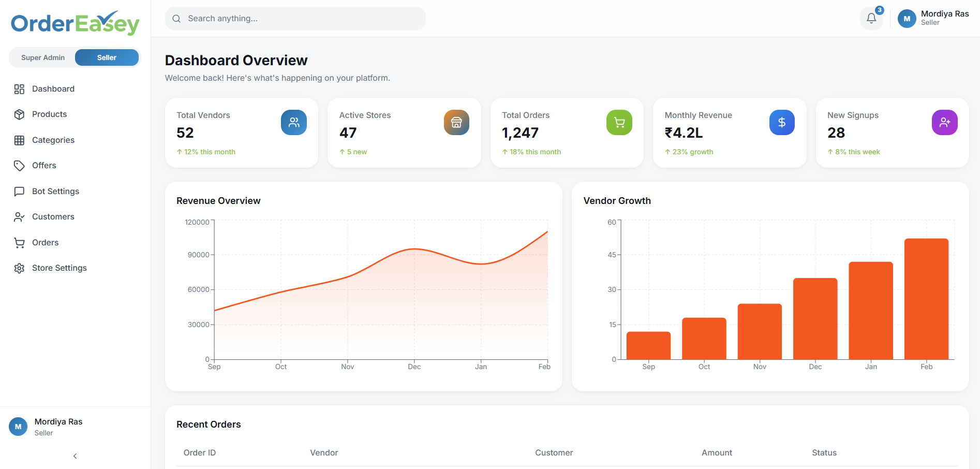Click the Monthly Revenue dollar icon
Screen dimensions: 980x469
click(x=782, y=122)
